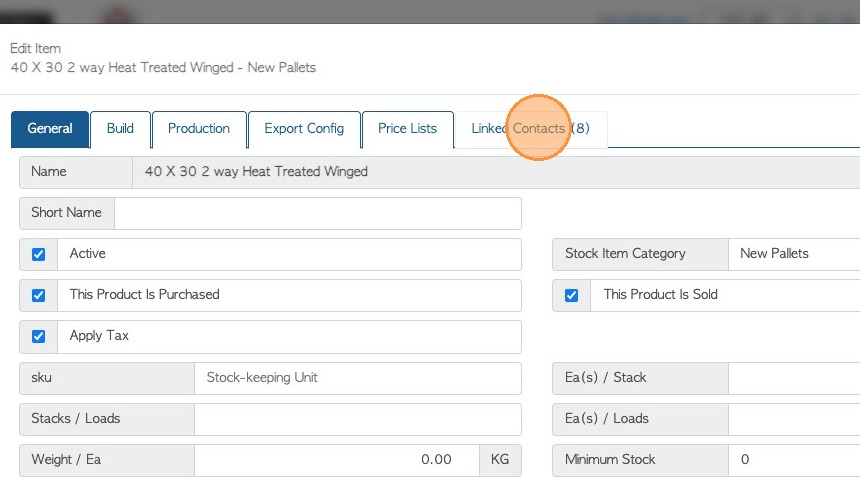Go to the Export Config tab
Screen dimensions: 860x481
click(304, 129)
